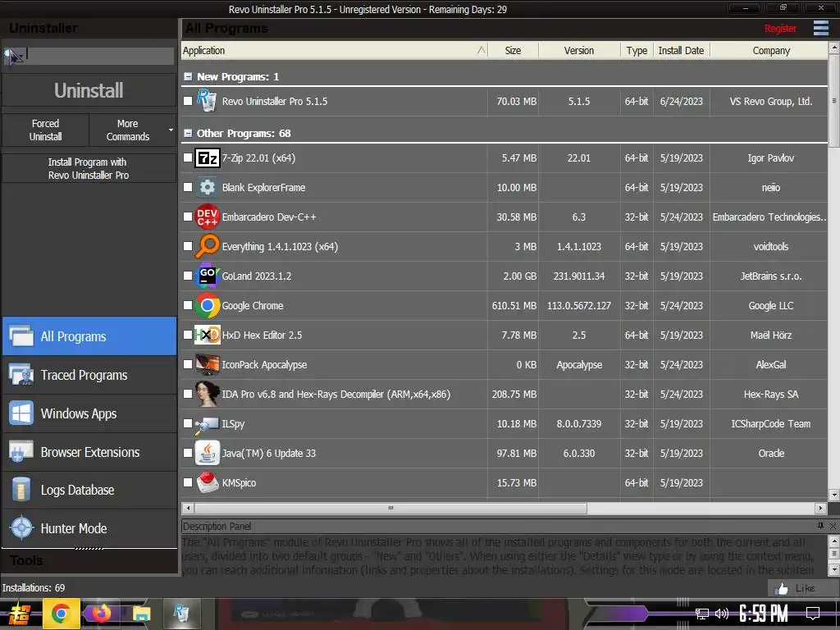Click the vertical scrollbar thumb of program list
This screenshot has height=630, width=840.
[x=833, y=100]
